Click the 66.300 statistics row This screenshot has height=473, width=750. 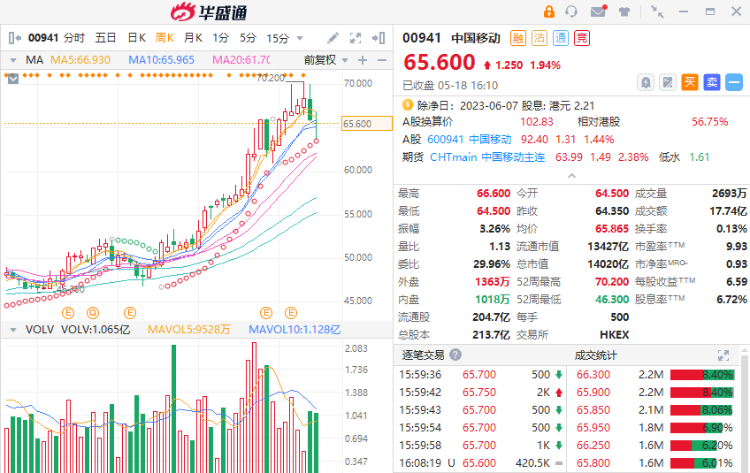click(x=655, y=374)
